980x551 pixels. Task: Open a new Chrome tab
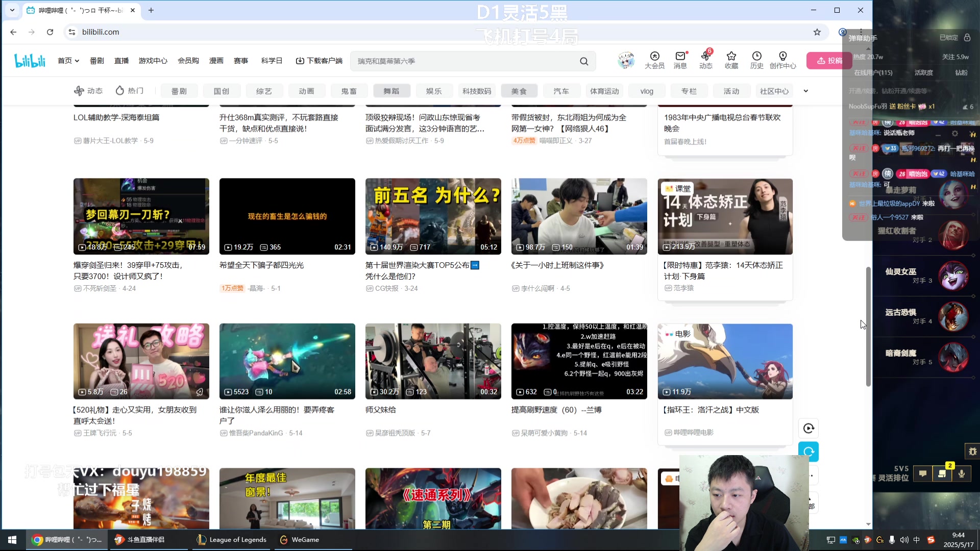pos(151,10)
